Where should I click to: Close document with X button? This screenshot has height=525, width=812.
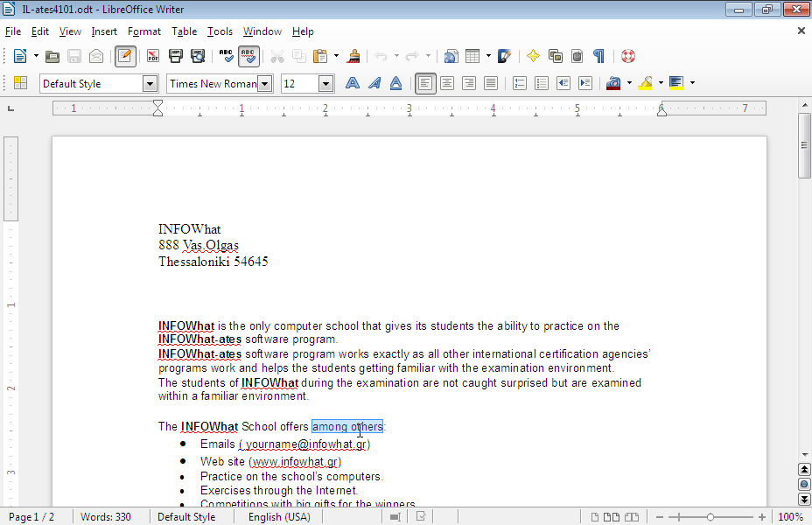pos(801,31)
